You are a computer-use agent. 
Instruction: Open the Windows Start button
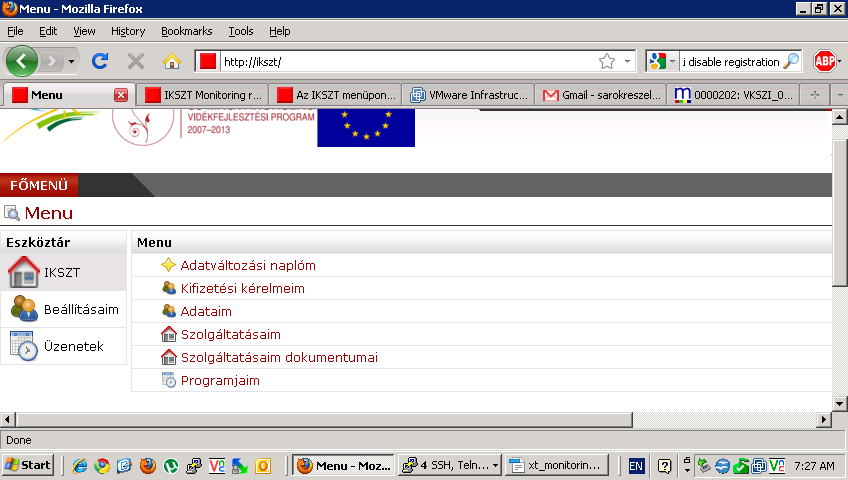pyautogui.click(x=28, y=465)
